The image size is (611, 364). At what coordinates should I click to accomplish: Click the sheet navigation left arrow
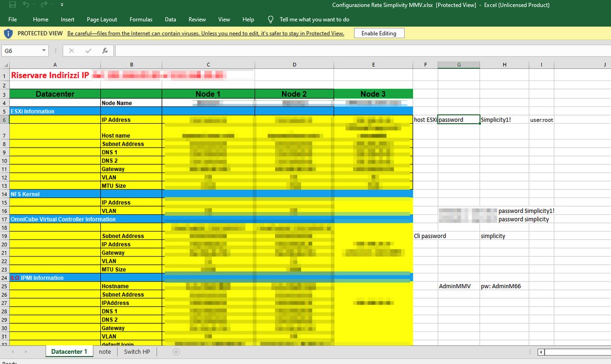[x=12, y=351]
